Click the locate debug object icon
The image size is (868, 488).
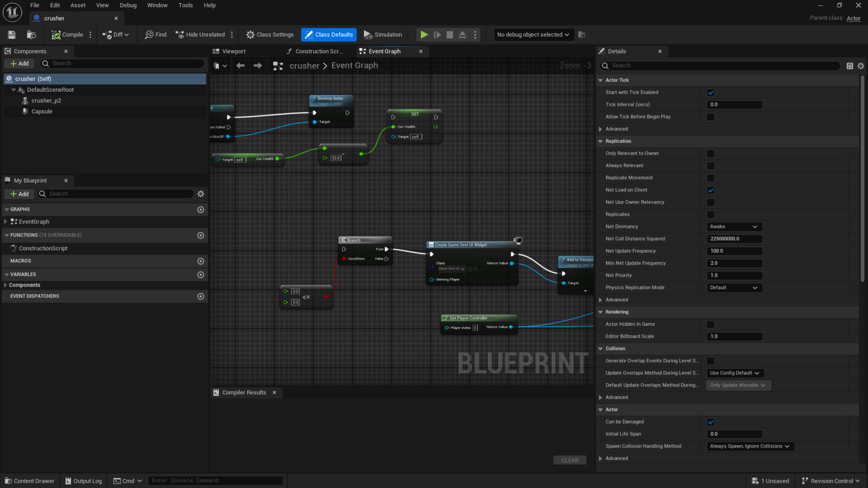coord(582,35)
